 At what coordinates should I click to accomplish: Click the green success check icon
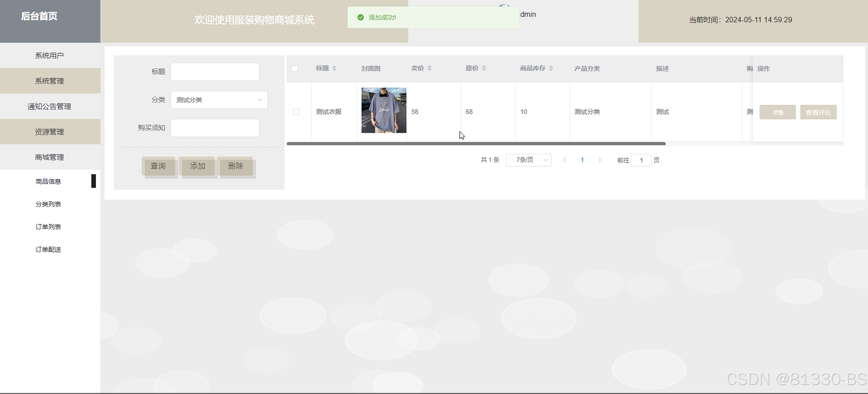pyautogui.click(x=360, y=17)
